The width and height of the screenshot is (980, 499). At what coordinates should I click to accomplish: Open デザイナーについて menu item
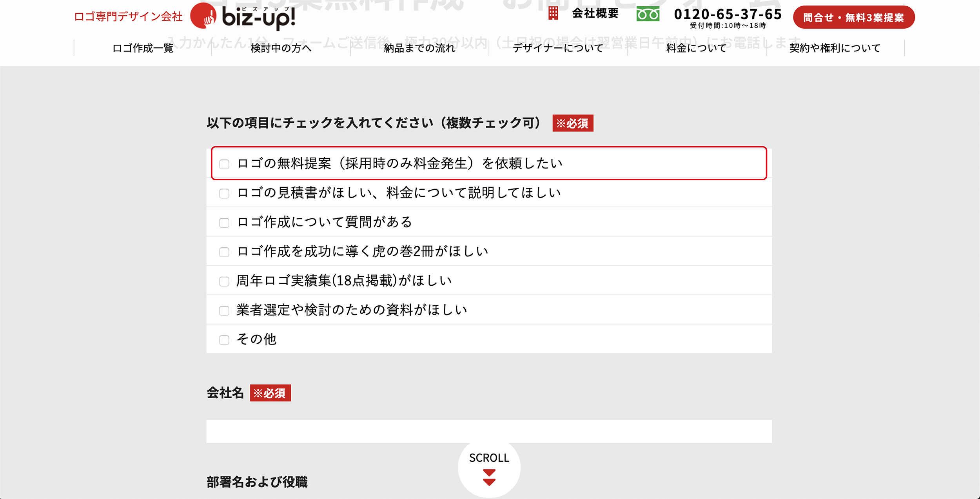[558, 48]
